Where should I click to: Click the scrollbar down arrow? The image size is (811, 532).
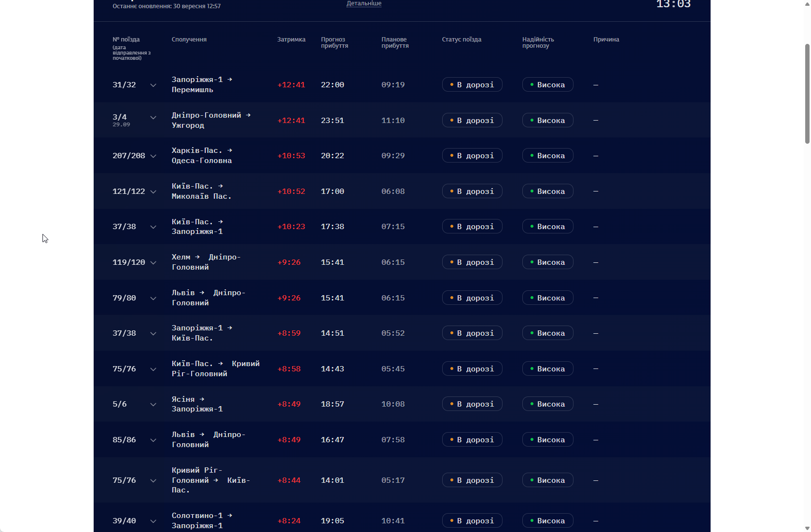(807, 528)
